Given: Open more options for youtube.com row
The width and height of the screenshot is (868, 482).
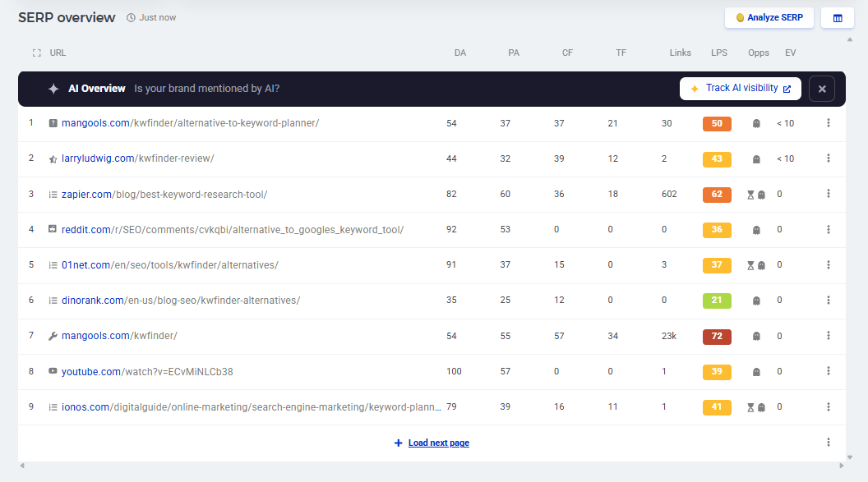Looking at the screenshot, I should pyautogui.click(x=829, y=371).
